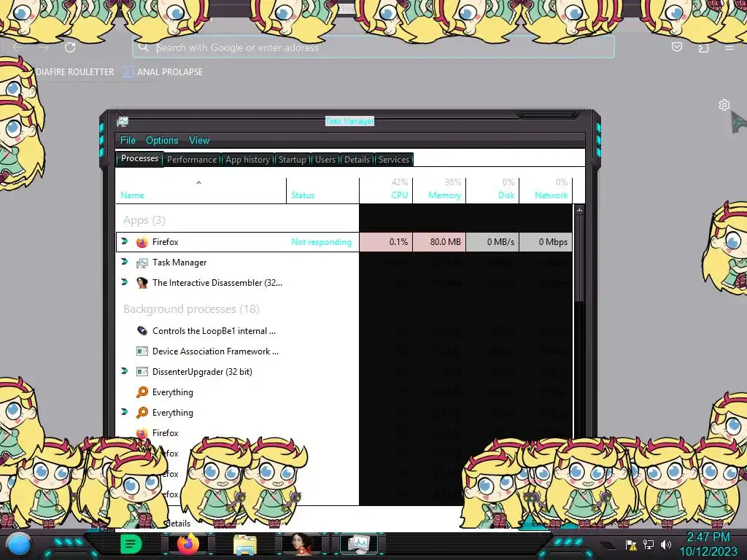This screenshot has height=560, width=747.
Task: Click the "Apps (3)" group header
Action: pyautogui.click(x=144, y=220)
